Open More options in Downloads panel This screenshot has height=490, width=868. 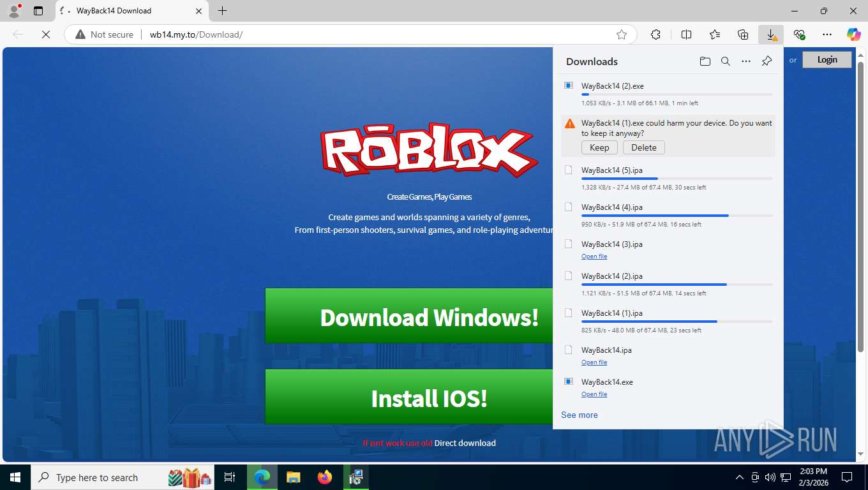746,61
